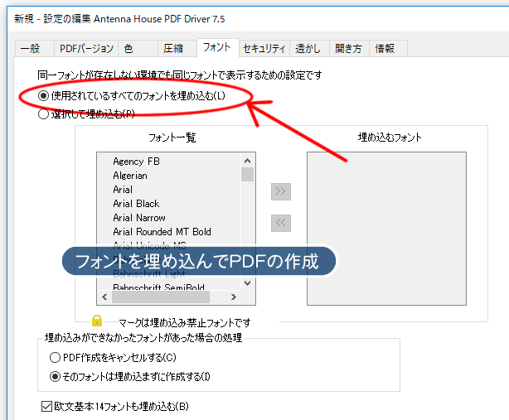The height and width of the screenshot is (420, 509).
Task: Click the yellow lock icon in legend
Action: pyautogui.click(x=97, y=321)
